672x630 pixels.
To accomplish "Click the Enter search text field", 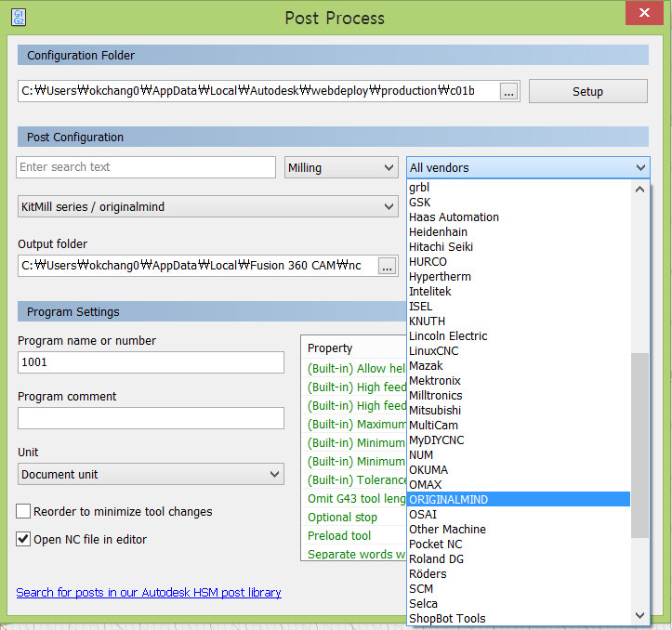I will [146, 167].
